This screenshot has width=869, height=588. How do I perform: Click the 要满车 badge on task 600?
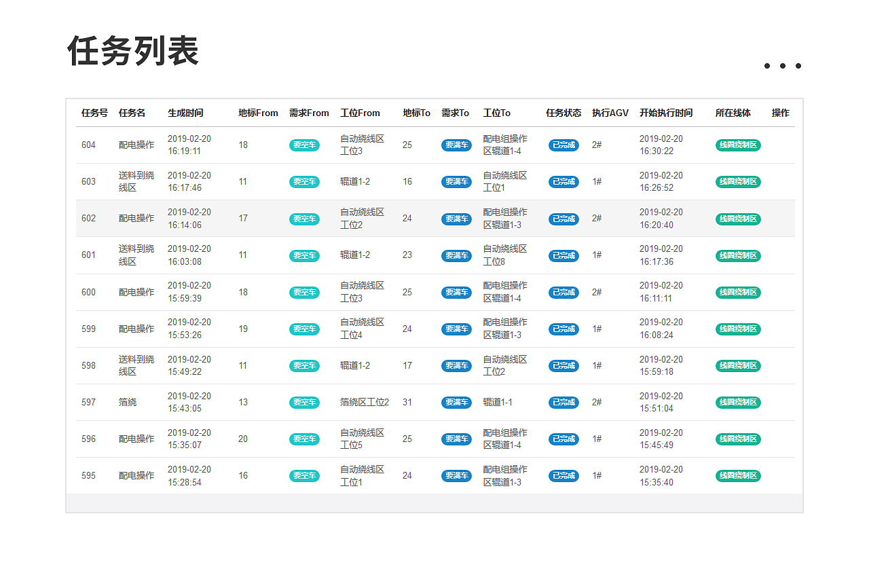click(456, 292)
